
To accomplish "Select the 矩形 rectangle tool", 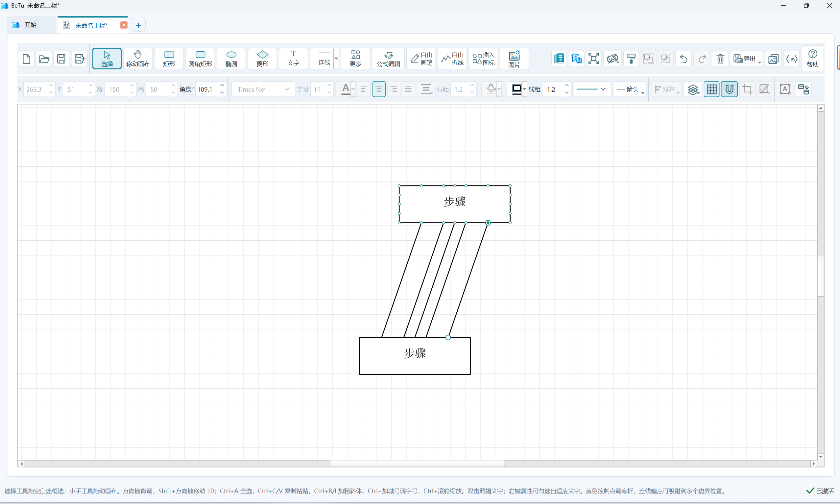I will coord(169,59).
